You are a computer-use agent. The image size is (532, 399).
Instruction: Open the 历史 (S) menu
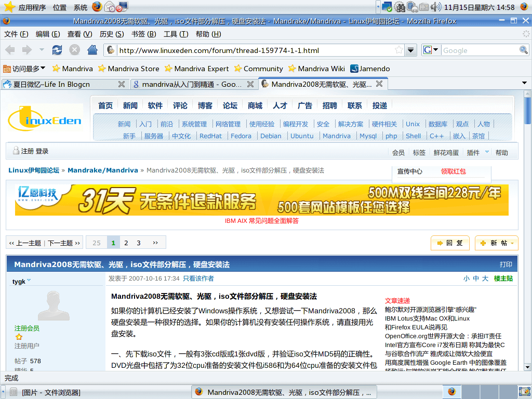click(112, 34)
